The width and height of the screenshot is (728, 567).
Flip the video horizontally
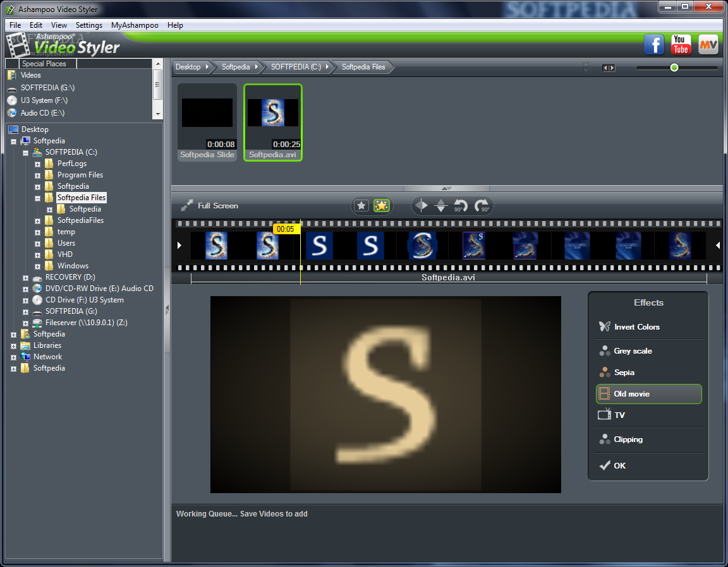(421, 206)
